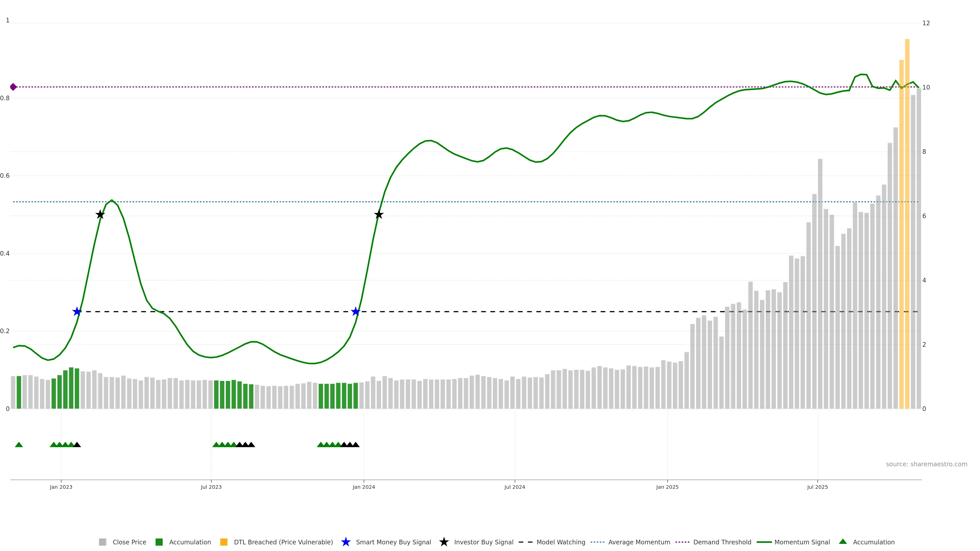Click the black Investor Buy star near Jan 2024
This screenshot has height=551, width=980.
[x=378, y=215]
